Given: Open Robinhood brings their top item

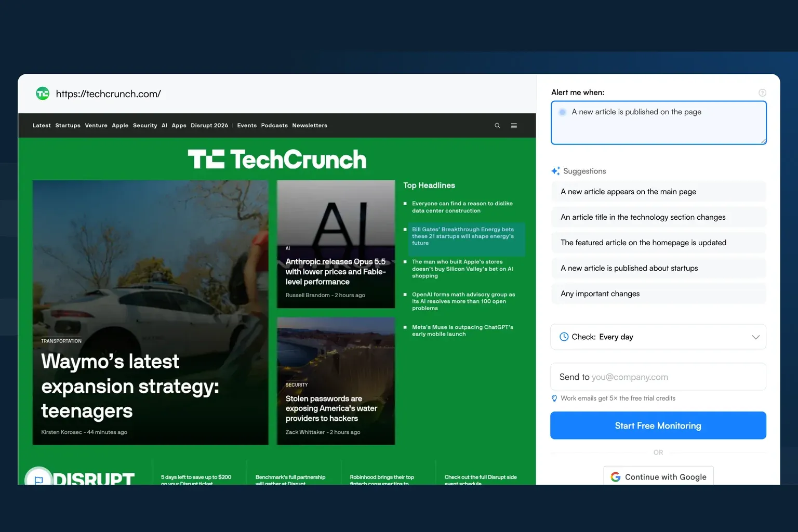Looking at the screenshot, I should coord(382,480).
